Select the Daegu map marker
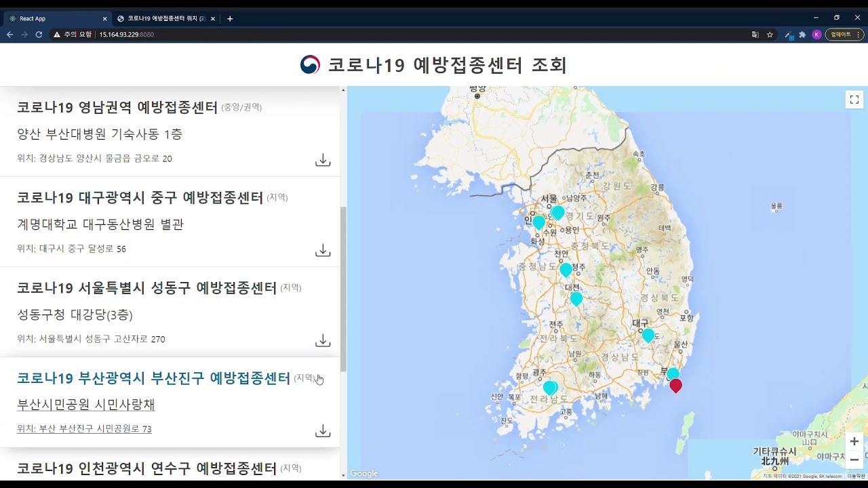 (648, 335)
